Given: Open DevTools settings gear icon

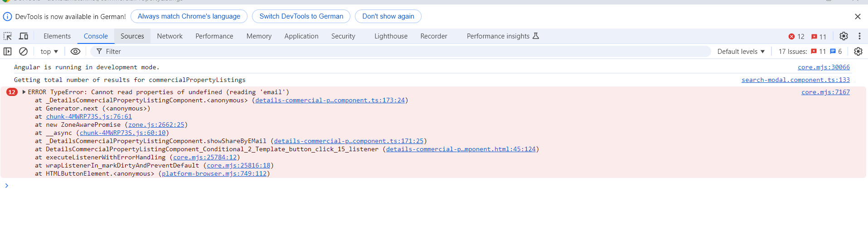Looking at the screenshot, I should coord(844,36).
